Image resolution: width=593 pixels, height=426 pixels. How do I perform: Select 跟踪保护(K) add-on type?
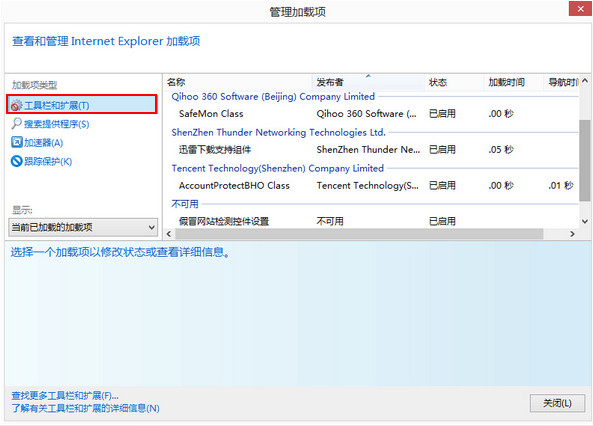tap(48, 162)
